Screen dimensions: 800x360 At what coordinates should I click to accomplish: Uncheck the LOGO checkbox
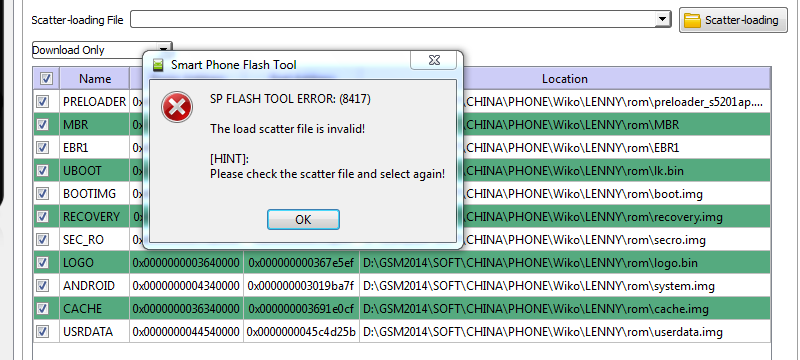[42, 263]
